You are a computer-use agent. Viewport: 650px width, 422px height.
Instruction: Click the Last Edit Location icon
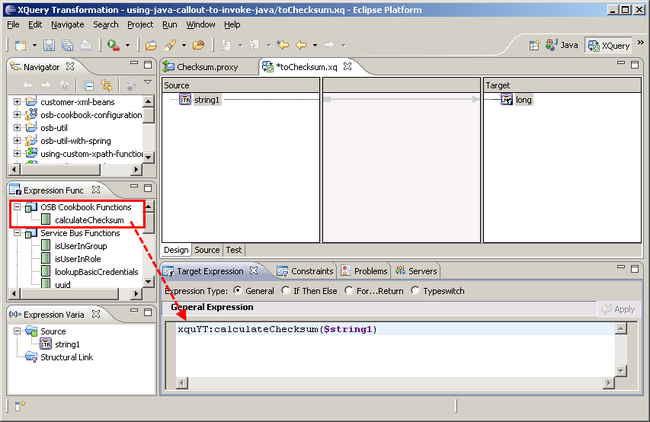(282, 45)
